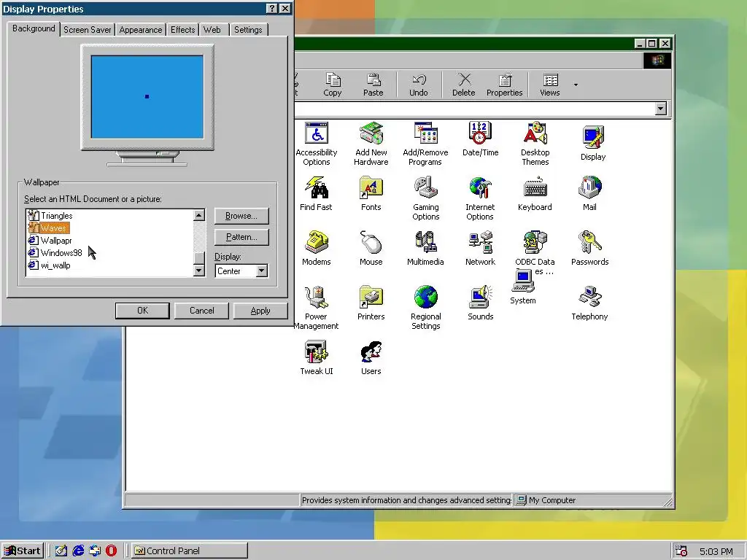Open Add/Remove Programs icon
Image resolution: width=747 pixels, height=560 pixels.
tap(425, 144)
